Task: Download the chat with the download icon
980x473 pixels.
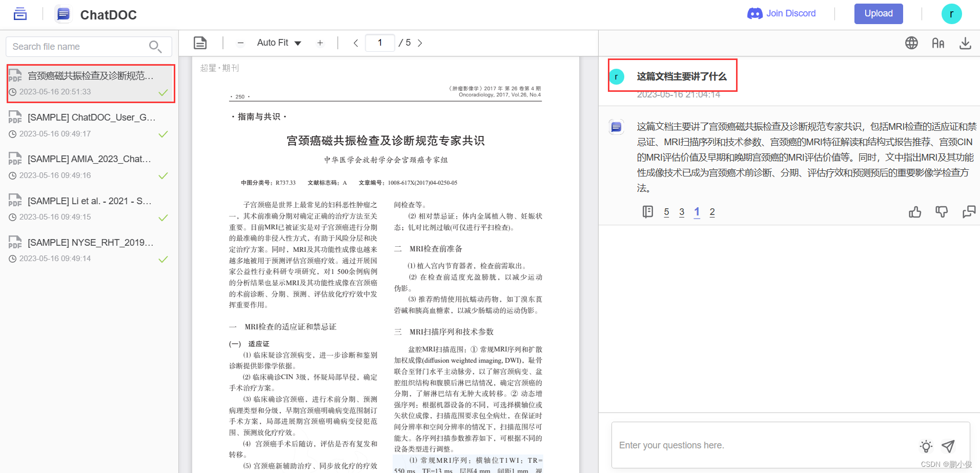Action: coord(965,43)
